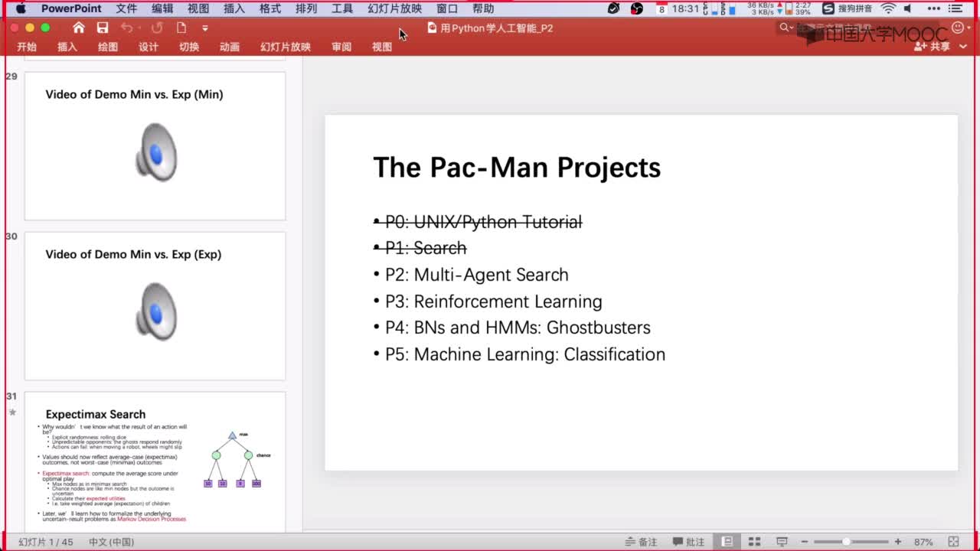Start slide show from status bar icon
The width and height of the screenshot is (980, 551).
click(x=782, y=542)
